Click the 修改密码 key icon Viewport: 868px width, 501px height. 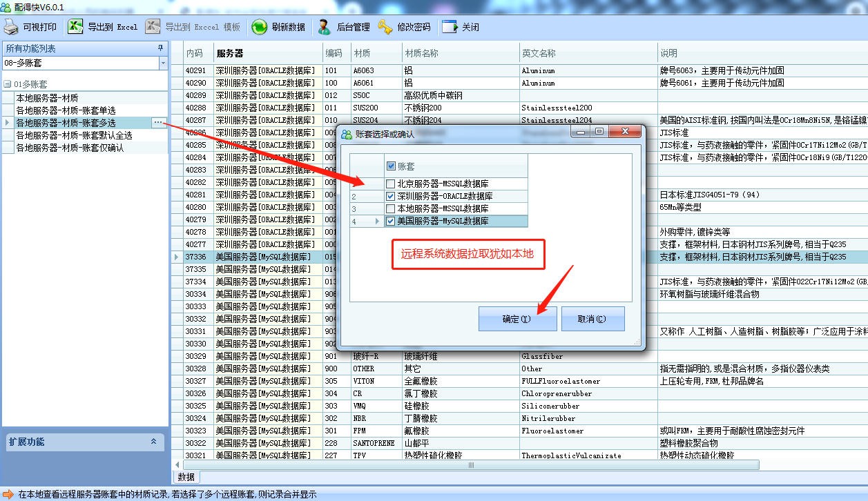click(385, 27)
